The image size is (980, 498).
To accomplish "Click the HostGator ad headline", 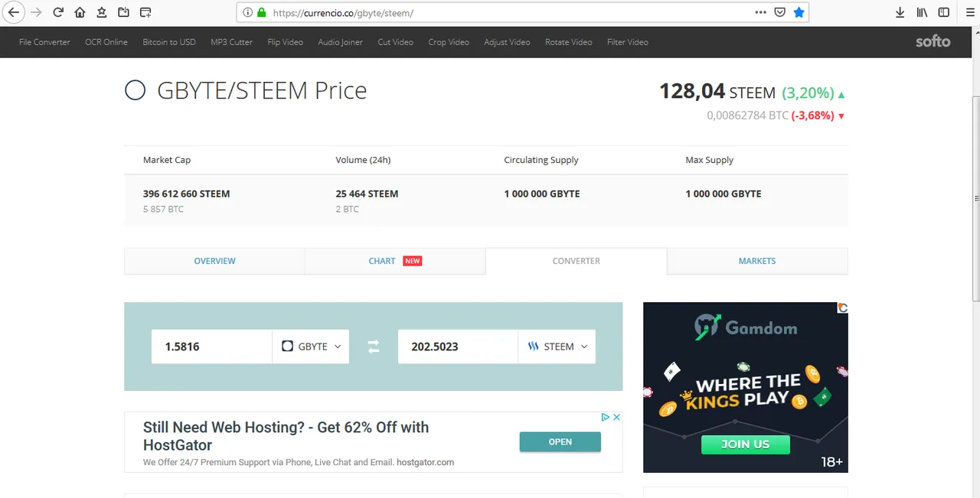I will (x=286, y=436).
